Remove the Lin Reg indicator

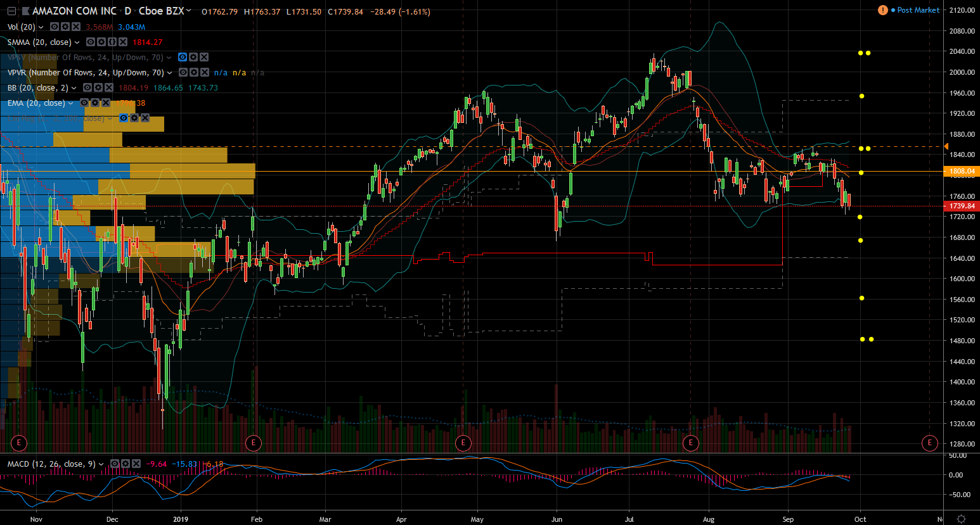coord(145,118)
